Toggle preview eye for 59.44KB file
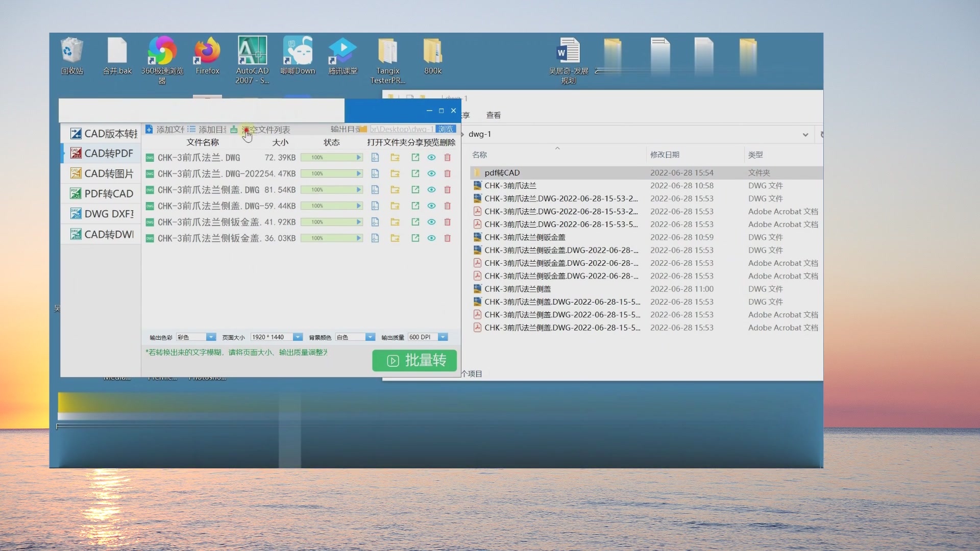Viewport: 980px width, 551px height. 431,206
